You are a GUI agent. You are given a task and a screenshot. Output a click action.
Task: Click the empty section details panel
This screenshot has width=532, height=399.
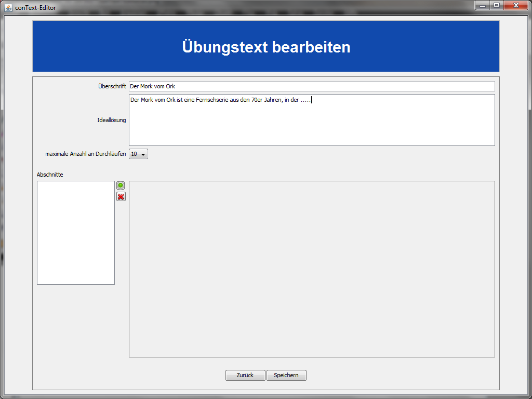(312, 269)
